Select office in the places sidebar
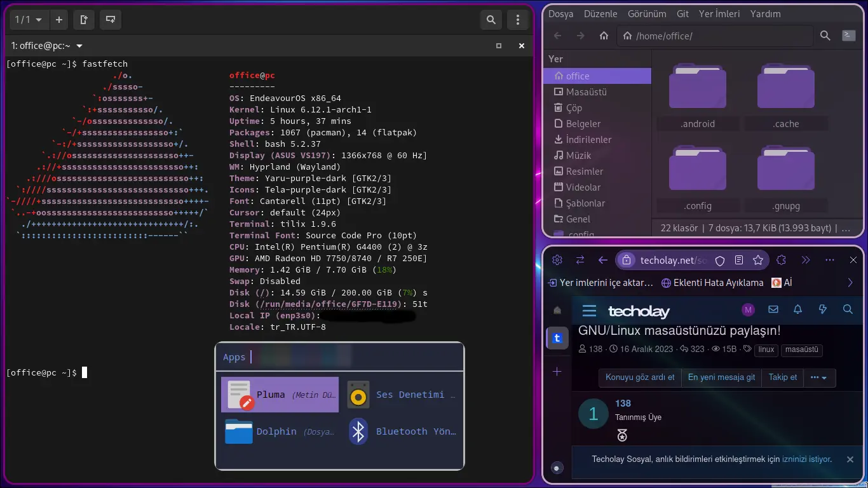The height and width of the screenshot is (488, 868). 597,76
